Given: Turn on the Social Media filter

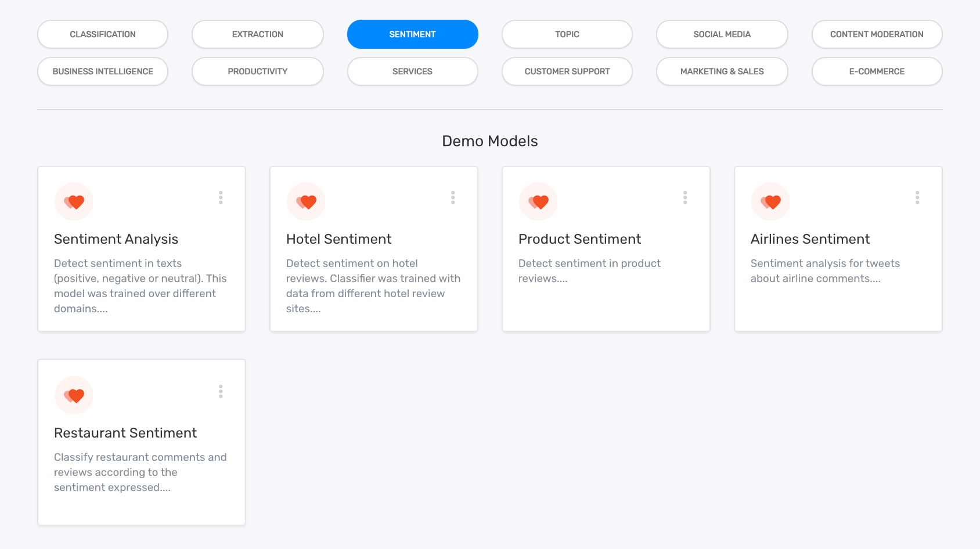Looking at the screenshot, I should click(x=722, y=34).
